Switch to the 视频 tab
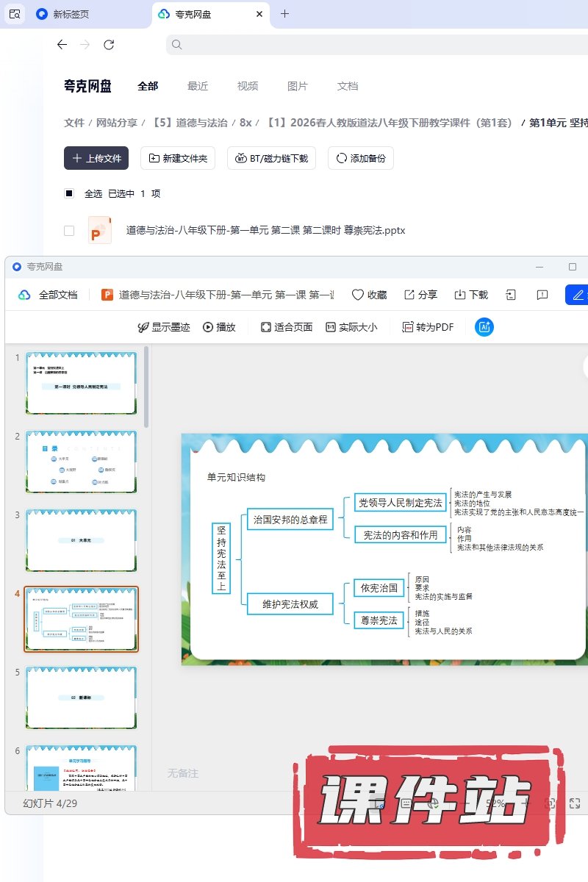 tap(248, 86)
